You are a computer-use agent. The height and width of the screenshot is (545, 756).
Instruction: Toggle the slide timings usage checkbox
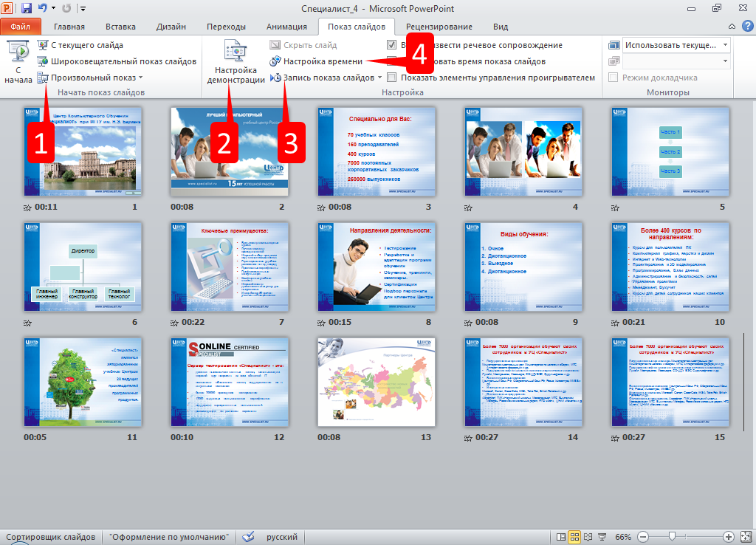pyautogui.click(x=391, y=61)
